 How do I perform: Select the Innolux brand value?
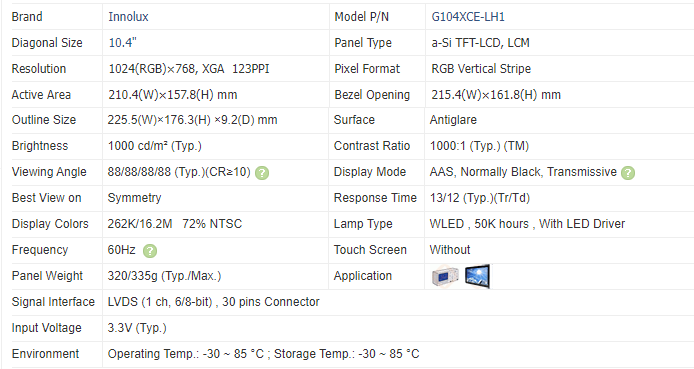[128, 17]
